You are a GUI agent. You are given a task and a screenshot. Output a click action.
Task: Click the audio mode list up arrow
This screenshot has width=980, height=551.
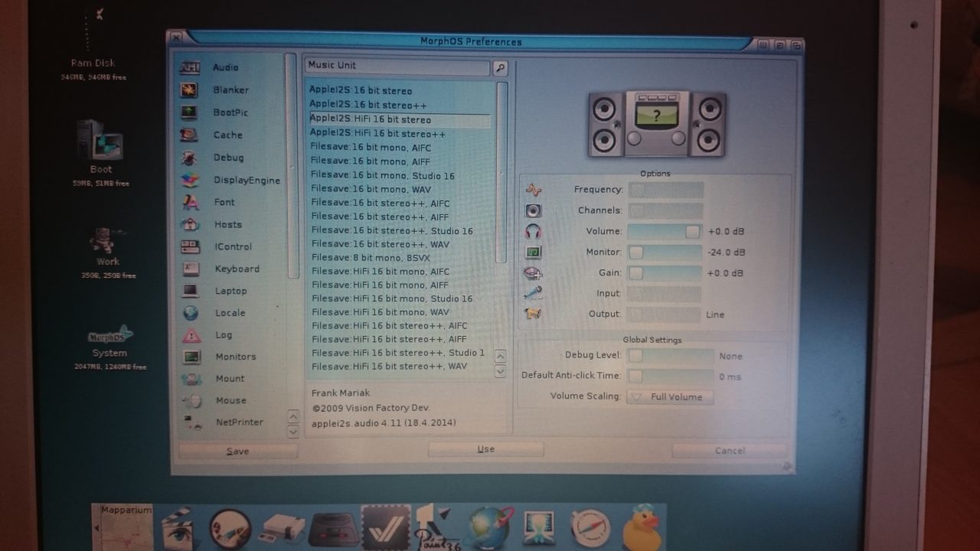(501, 356)
